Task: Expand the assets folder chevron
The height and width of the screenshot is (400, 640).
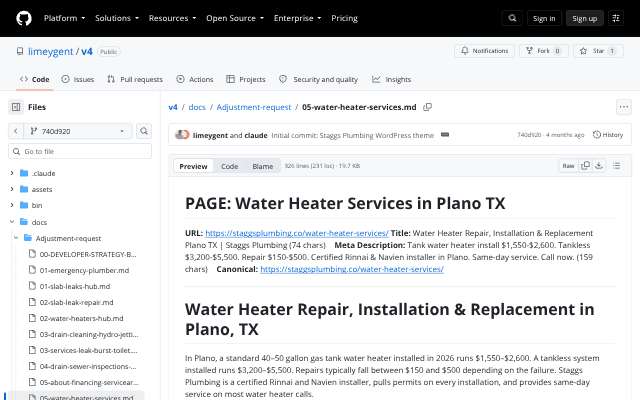Action: tap(12, 189)
